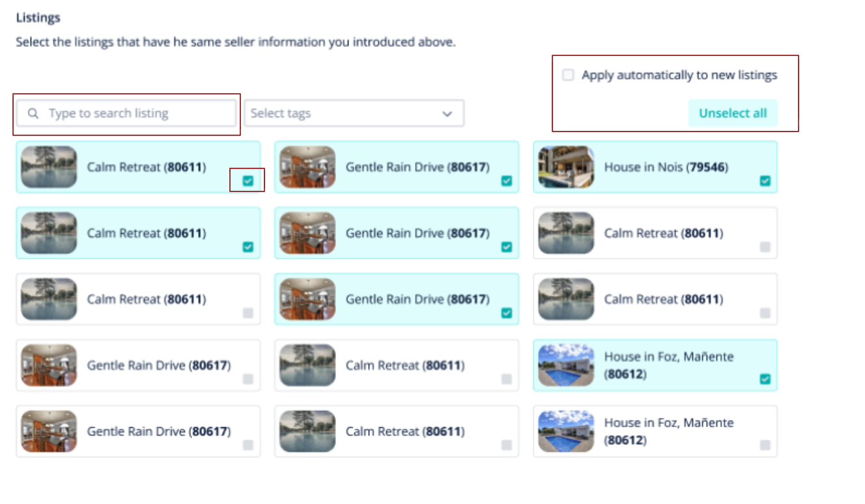Uncheck House in Foz, Mañente selected checkbox
The height and width of the screenshot is (504, 865).
click(x=765, y=379)
